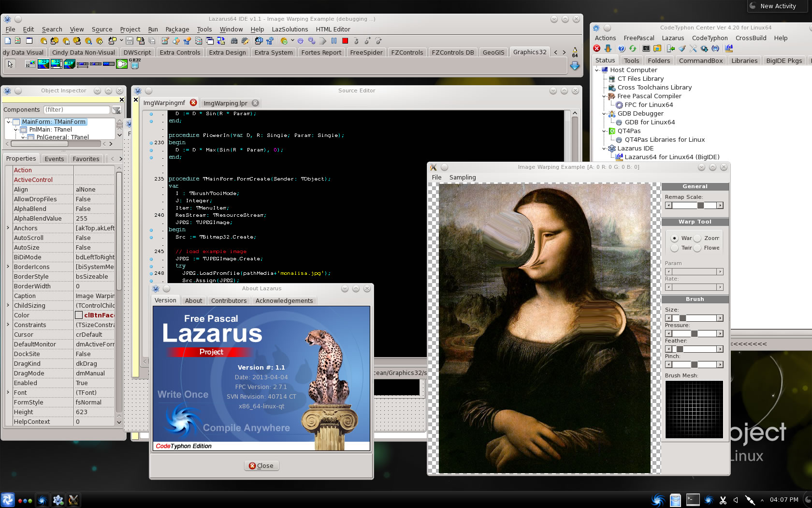Open the Package menu in Lazarus
Screen dimensions: 812x508
coord(177,30)
